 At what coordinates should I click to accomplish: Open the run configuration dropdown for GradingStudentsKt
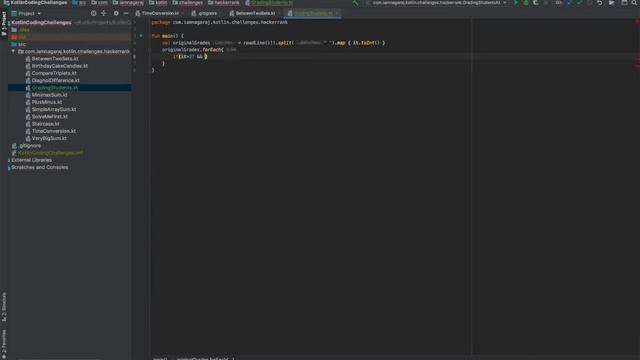pyautogui.click(x=437, y=3)
